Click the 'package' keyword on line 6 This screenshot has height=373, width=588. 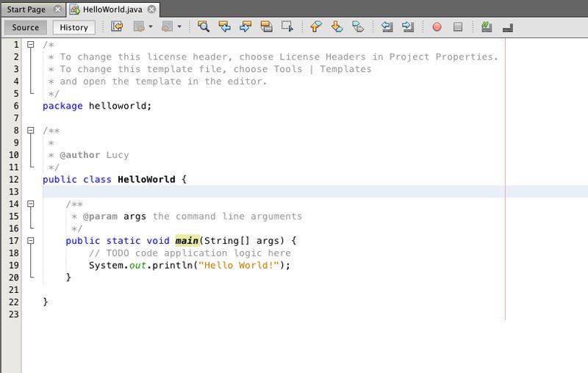point(62,106)
